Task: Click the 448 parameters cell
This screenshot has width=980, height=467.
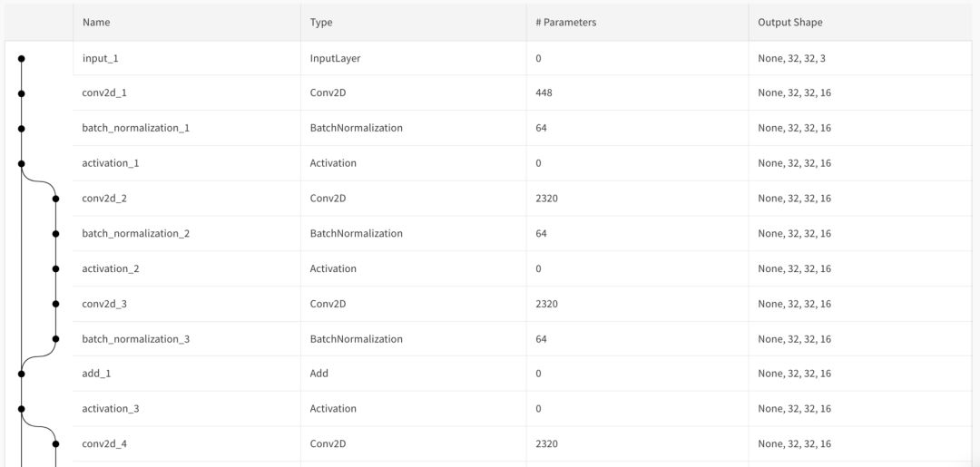Action: click(544, 93)
